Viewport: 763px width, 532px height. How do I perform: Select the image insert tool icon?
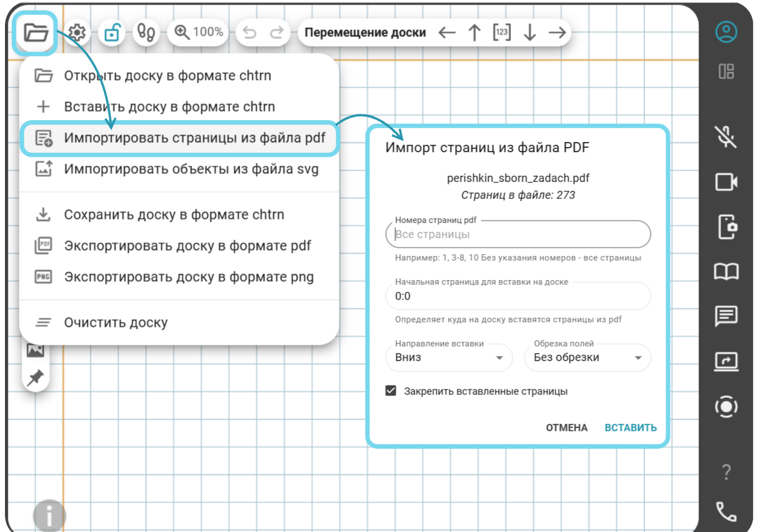35,350
